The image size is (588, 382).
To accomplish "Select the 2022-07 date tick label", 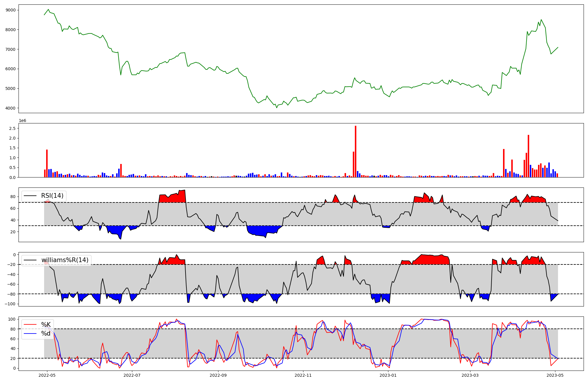I will [132, 375].
